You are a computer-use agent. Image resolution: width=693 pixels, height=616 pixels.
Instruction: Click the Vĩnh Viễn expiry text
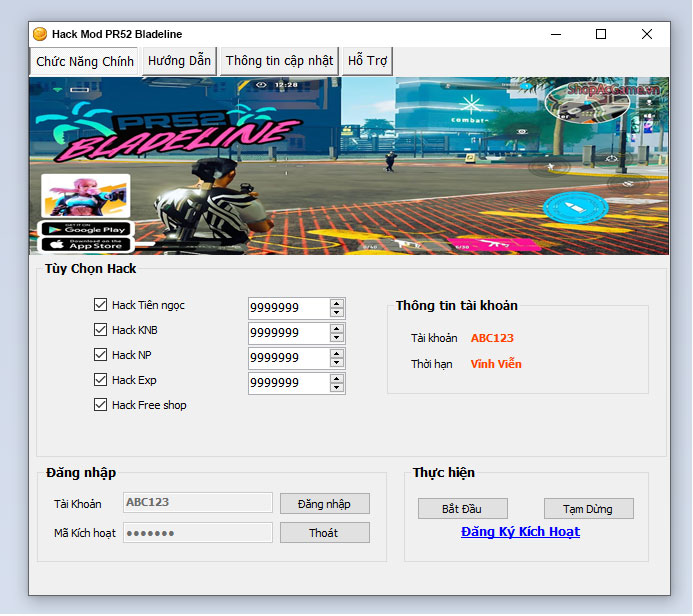pos(496,364)
